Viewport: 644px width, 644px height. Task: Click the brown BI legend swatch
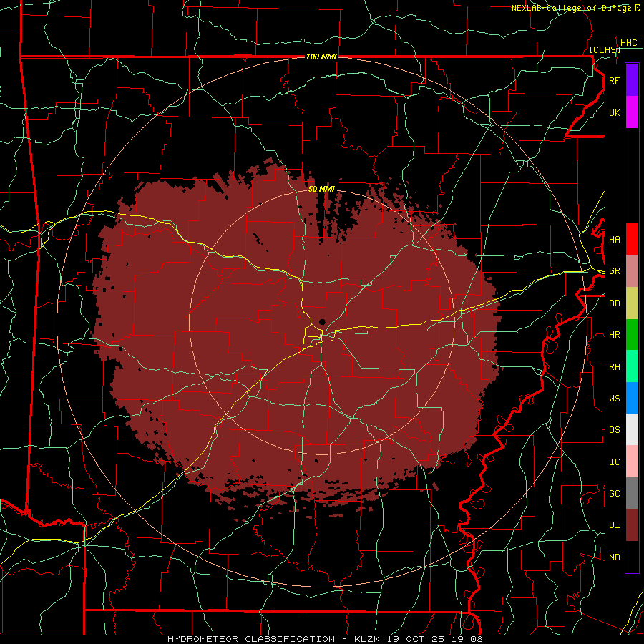point(632,525)
